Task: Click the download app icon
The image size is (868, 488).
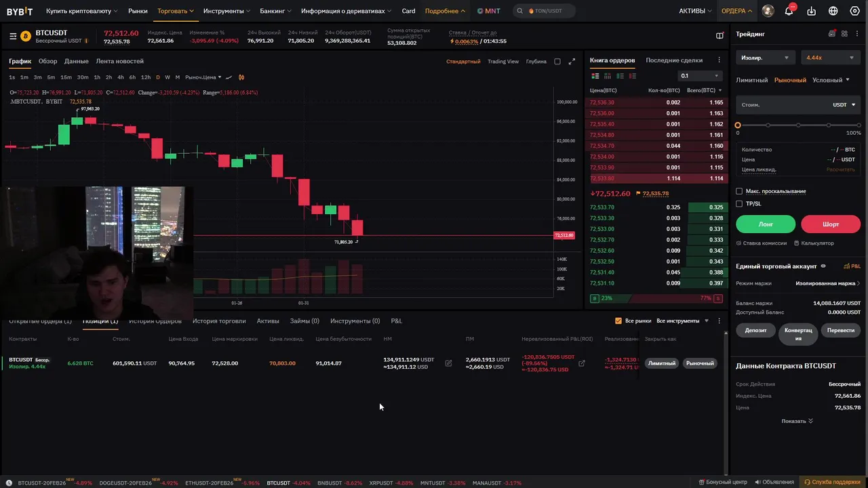Action: [x=812, y=11]
